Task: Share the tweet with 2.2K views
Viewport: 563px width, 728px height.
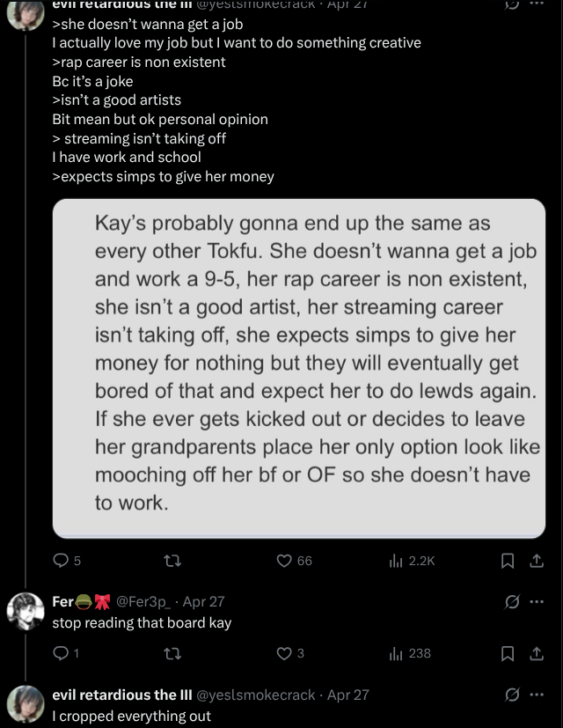Action: pyautogui.click(x=537, y=560)
